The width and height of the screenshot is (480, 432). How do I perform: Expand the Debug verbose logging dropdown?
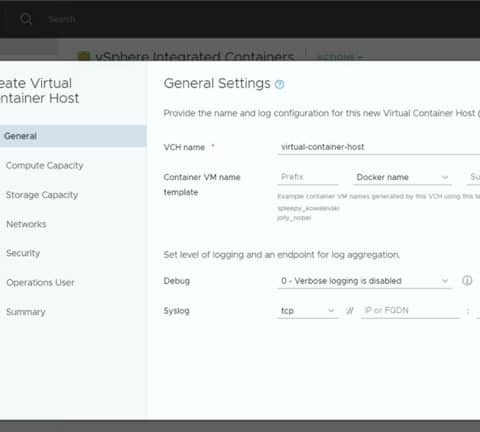(x=364, y=281)
